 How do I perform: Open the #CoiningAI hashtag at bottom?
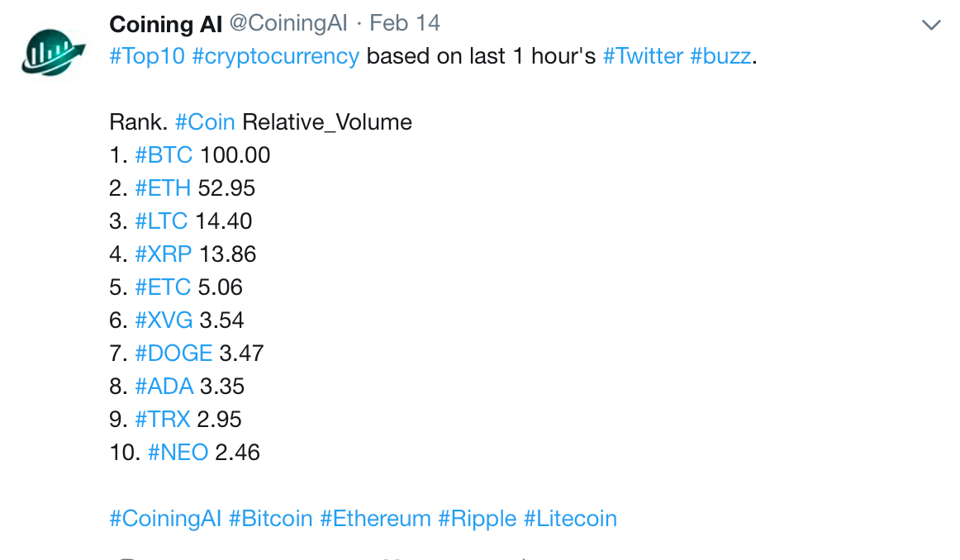click(165, 519)
